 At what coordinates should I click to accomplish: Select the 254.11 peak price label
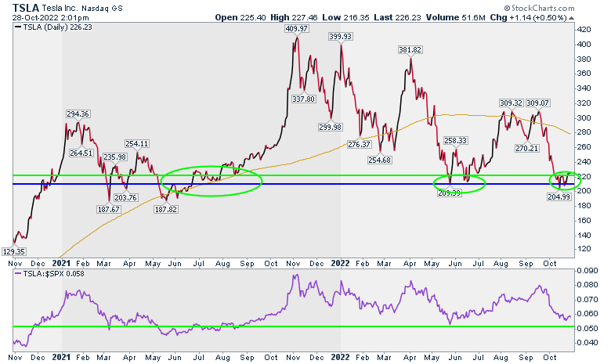tap(137, 144)
